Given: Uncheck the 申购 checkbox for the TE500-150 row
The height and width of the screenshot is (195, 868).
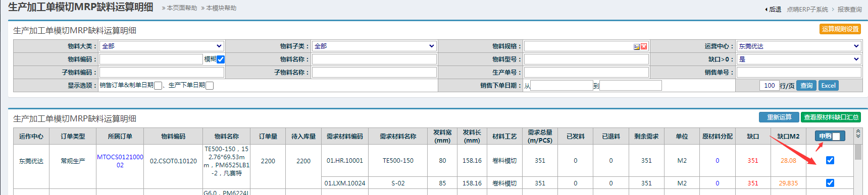Looking at the screenshot, I should click(x=830, y=160).
